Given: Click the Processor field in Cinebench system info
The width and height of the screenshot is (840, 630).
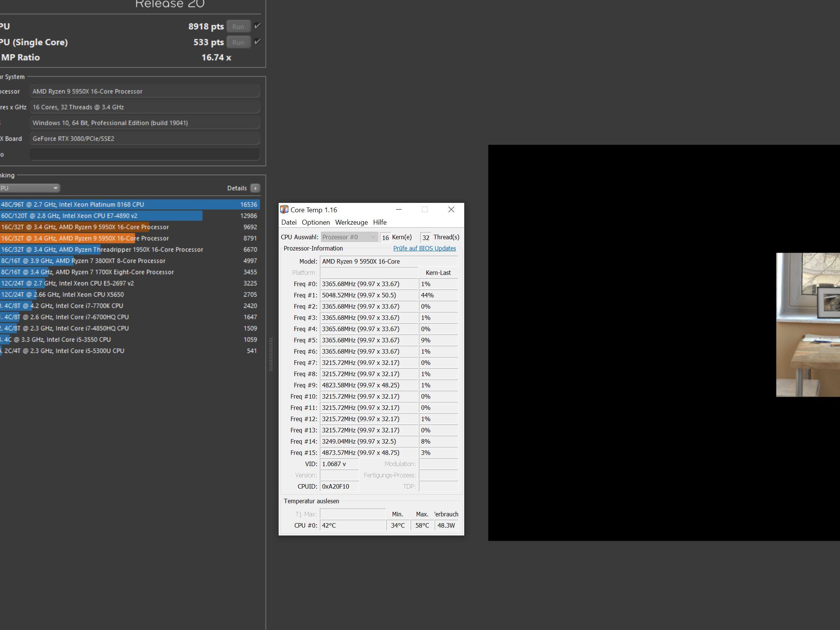Looking at the screenshot, I should [145, 91].
